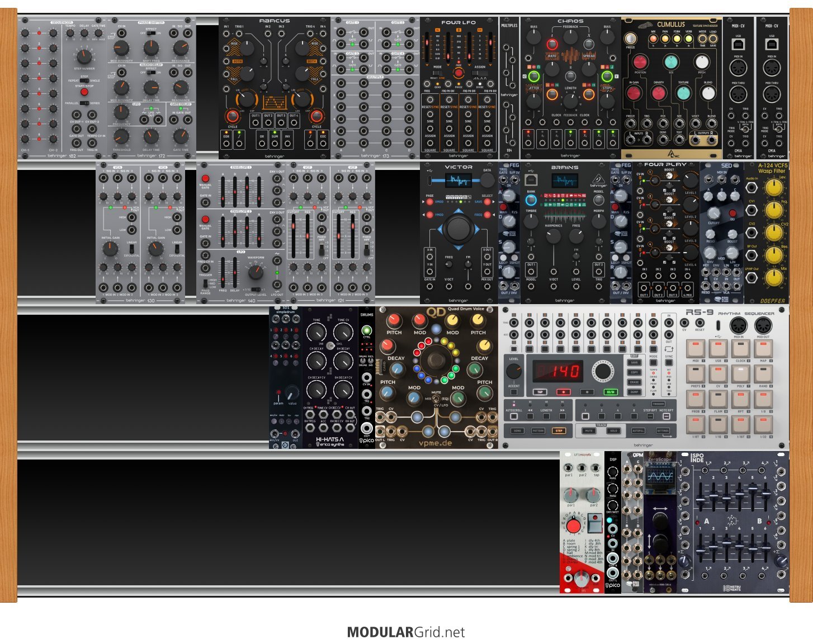Click the Doepfer logo on Wasp Filter

tap(772, 300)
